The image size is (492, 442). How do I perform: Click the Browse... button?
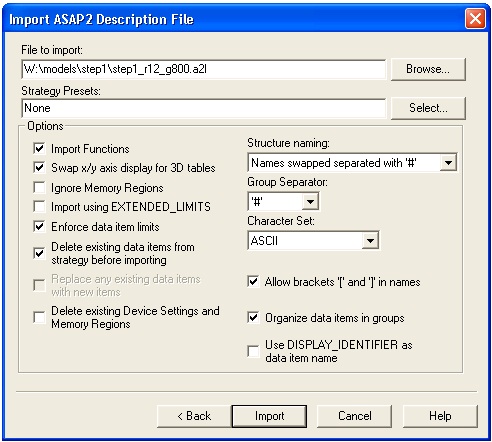(428, 69)
